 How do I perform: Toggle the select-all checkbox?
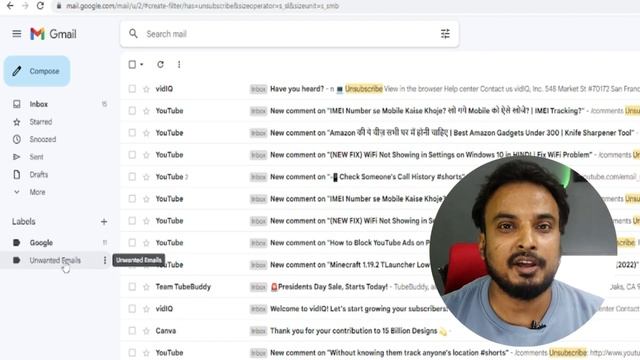(x=132, y=64)
